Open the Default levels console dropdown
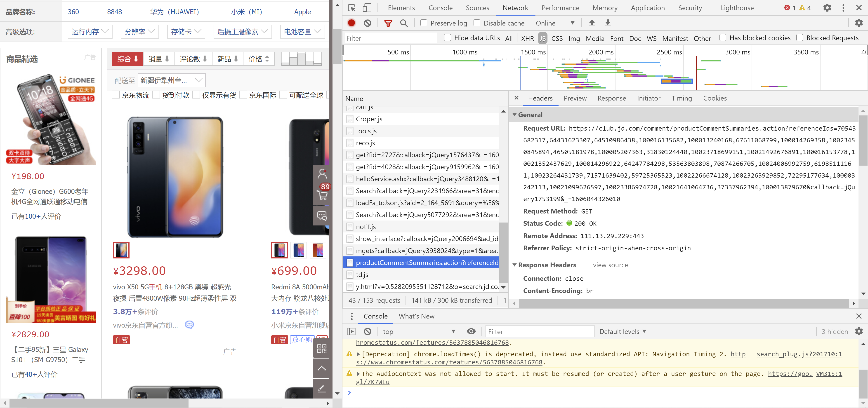This screenshot has width=868, height=408. [622, 331]
